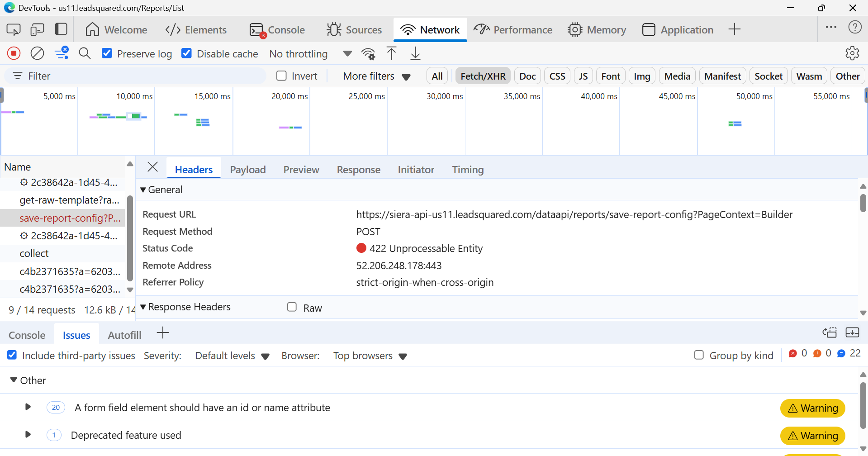The width and height of the screenshot is (868, 456).
Task: Open network settings gear icon
Action: coord(852,53)
